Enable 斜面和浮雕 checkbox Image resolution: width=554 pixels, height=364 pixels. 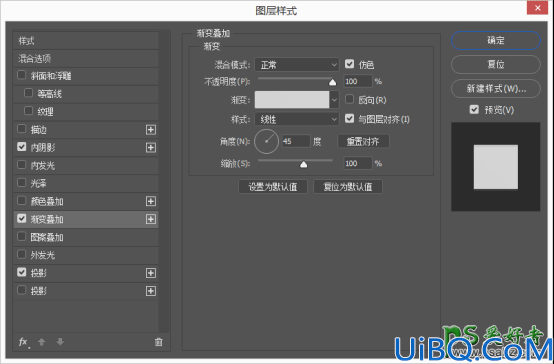[22, 75]
